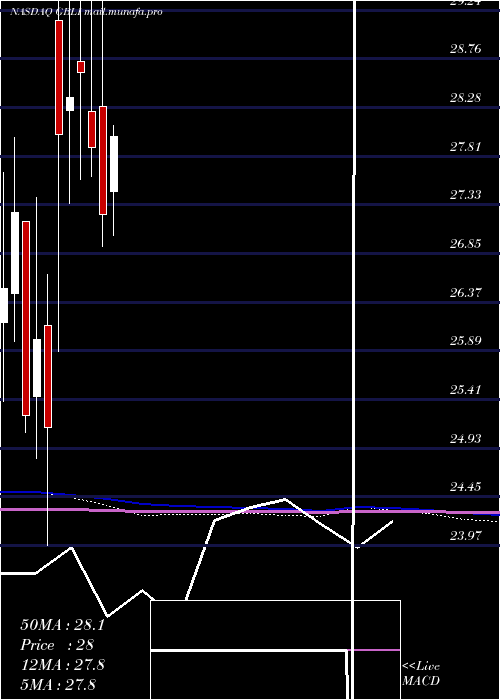The image size is (500, 700).
Task: Pick the 25.41 price label
Action: pos(466,390)
